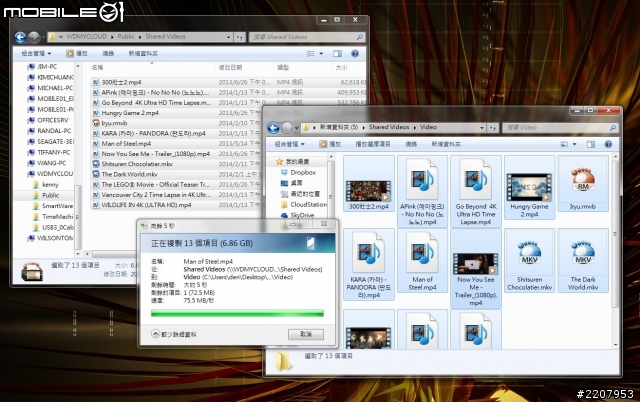Image resolution: width=640 pixels, height=402 pixels.
Task: Select Man of Steel.mp4 icon in Video window
Action: [x=422, y=260]
